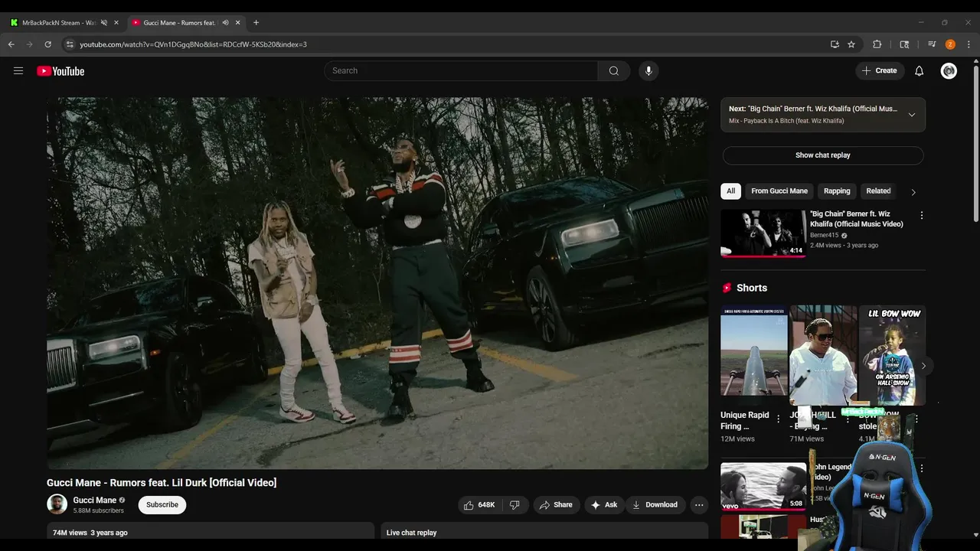Go back with the browser back arrow
980x551 pixels.
11,44
